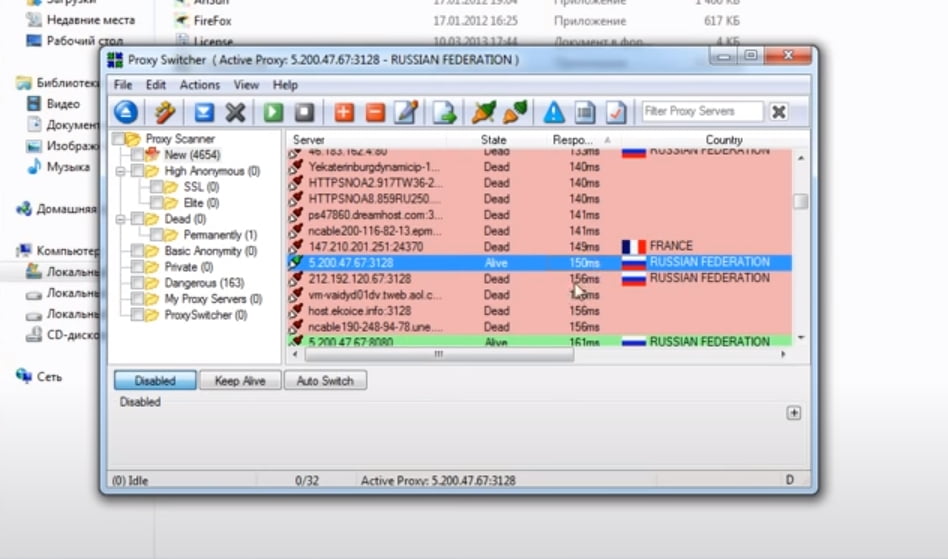Click the Disabled mode button
Image resolution: width=948 pixels, height=559 pixels.
(155, 381)
